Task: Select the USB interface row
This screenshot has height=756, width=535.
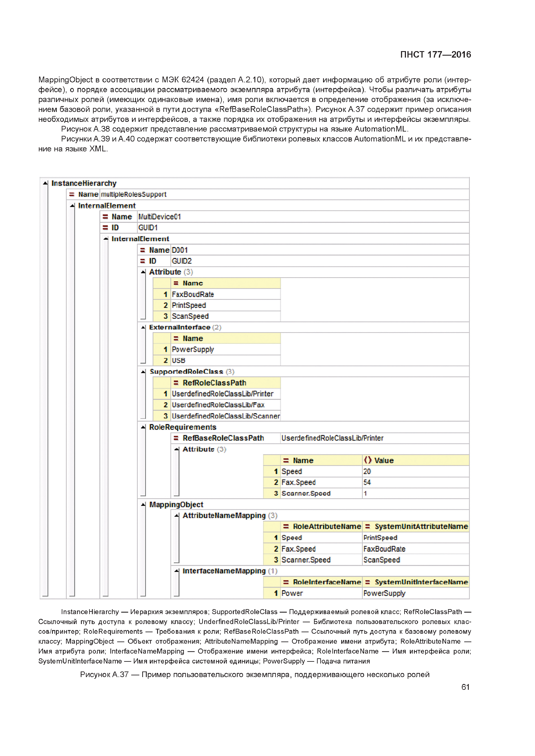Action: point(226,361)
